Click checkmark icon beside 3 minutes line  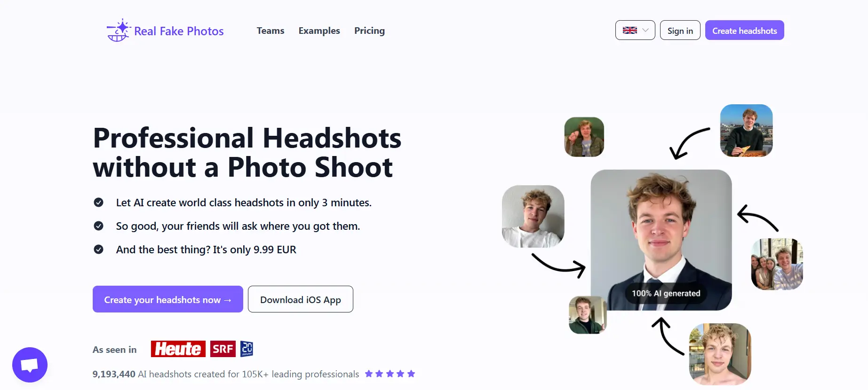(99, 203)
